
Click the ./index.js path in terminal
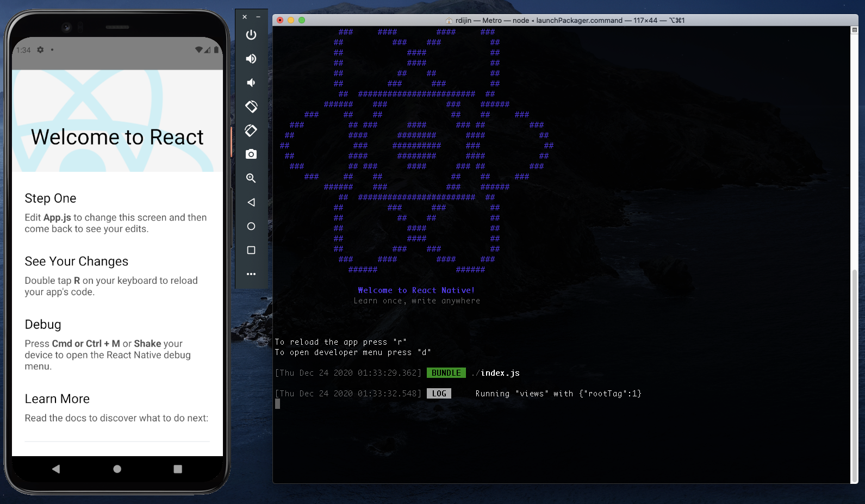pos(495,373)
